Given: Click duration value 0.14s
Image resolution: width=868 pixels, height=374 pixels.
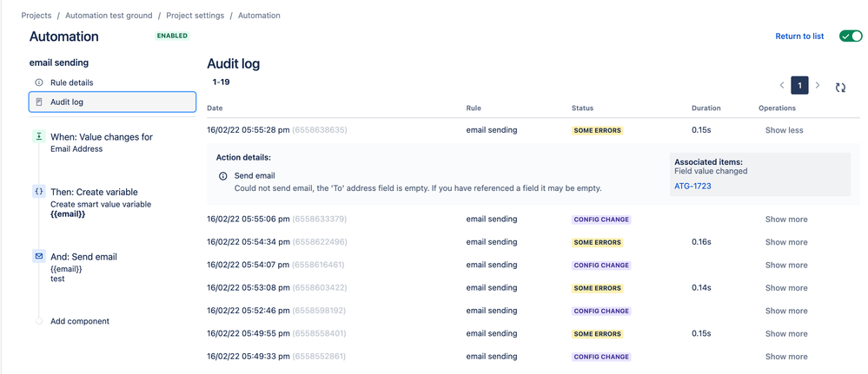Looking at the screenshot, I should click(x=701, y=288).
